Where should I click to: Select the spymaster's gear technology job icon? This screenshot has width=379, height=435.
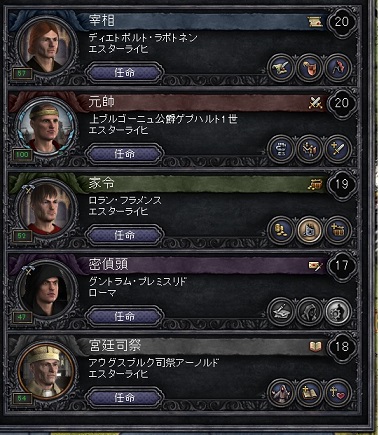(x=338, y=311)
